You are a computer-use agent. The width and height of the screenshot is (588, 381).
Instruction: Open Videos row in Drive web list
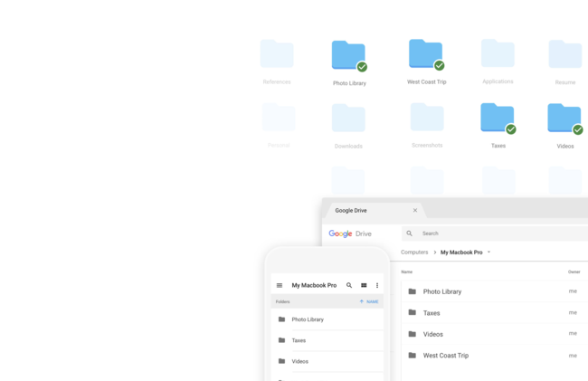(495, 334)
